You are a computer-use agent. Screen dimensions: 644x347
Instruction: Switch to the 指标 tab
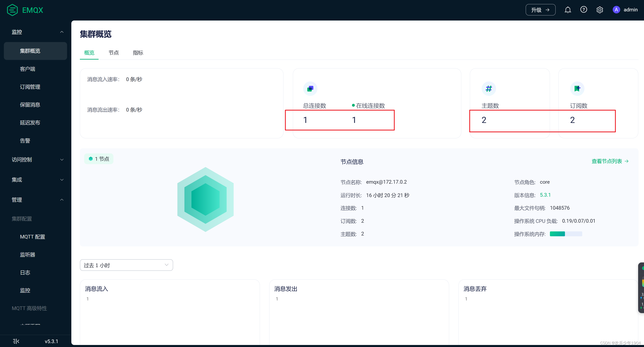pos(138,53)
